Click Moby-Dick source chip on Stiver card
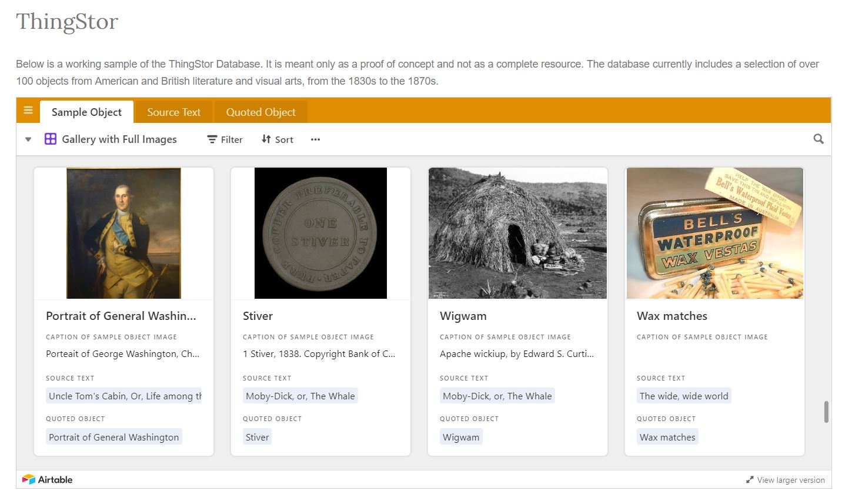 (300, 396)
